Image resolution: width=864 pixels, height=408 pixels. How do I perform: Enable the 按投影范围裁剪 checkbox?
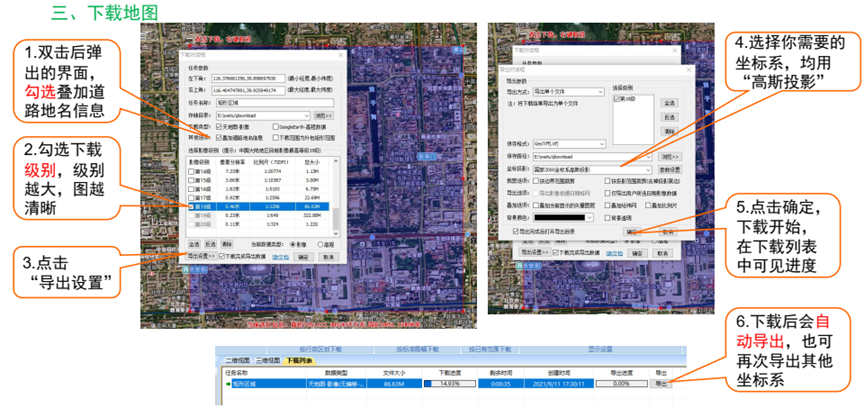[608, 181]
